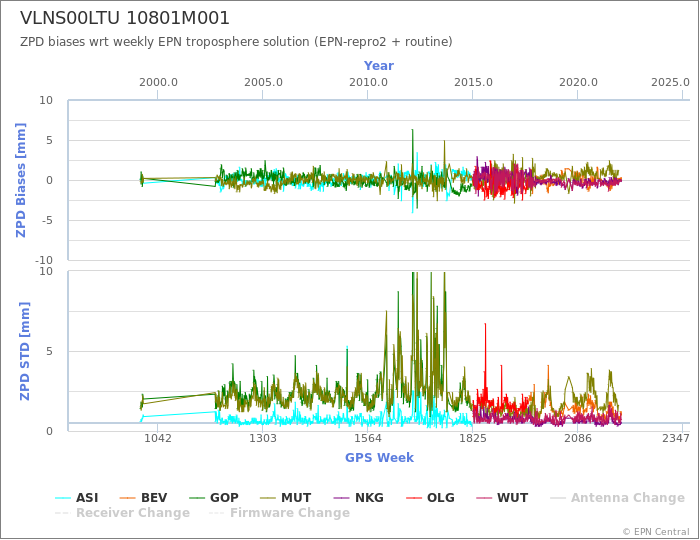Screen dimensions: 700x540
Task: Click the 2347 GPS week tick label
Action: point(676,438)
